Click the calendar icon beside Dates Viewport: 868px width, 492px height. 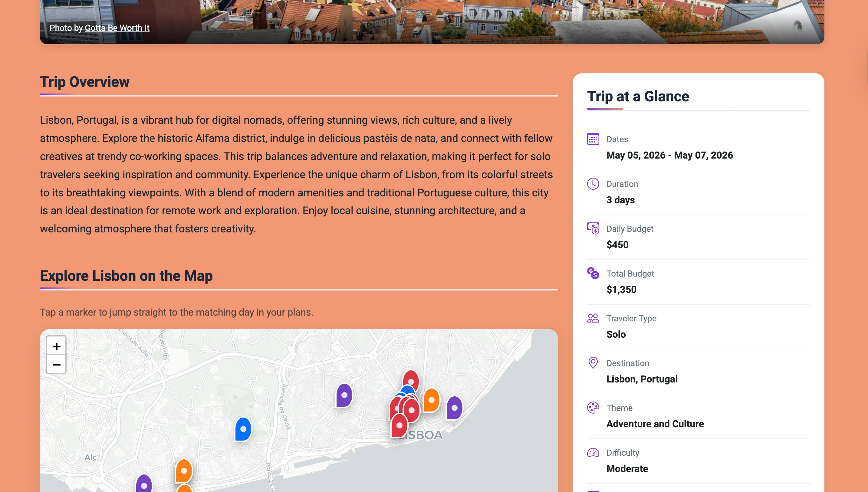point(593,139)
